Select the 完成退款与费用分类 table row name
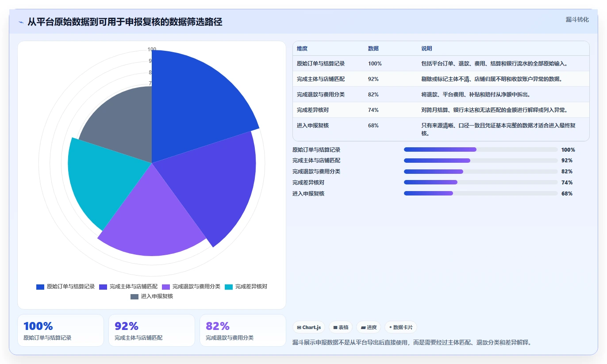The image size is (607, 364). [321, 95]
